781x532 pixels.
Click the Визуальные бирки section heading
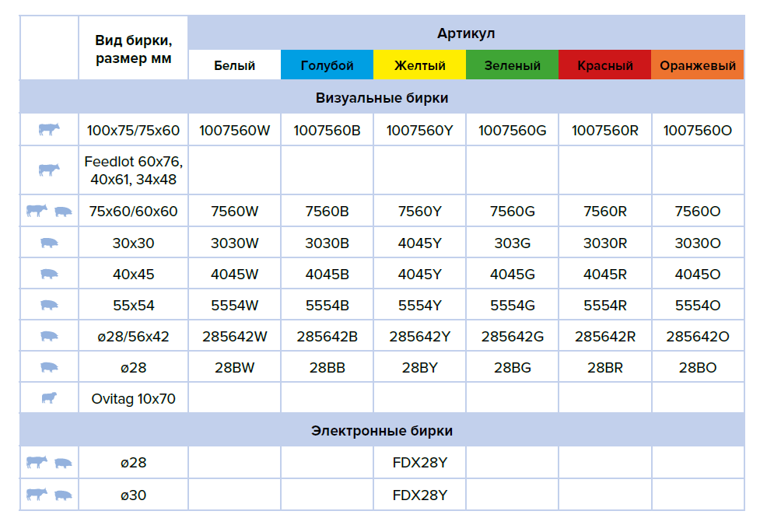(x=381, y=98)
